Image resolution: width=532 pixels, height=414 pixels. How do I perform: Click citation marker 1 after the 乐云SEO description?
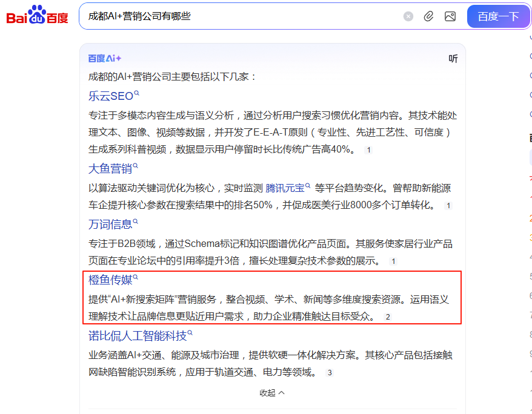tap(368, 150)
